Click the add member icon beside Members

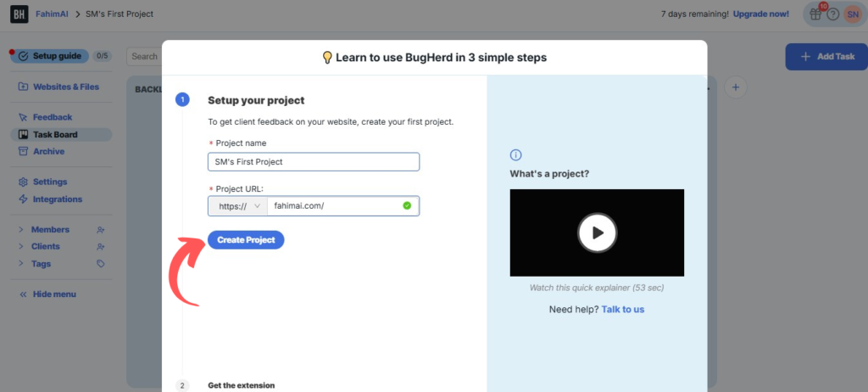tap(100, 230)
